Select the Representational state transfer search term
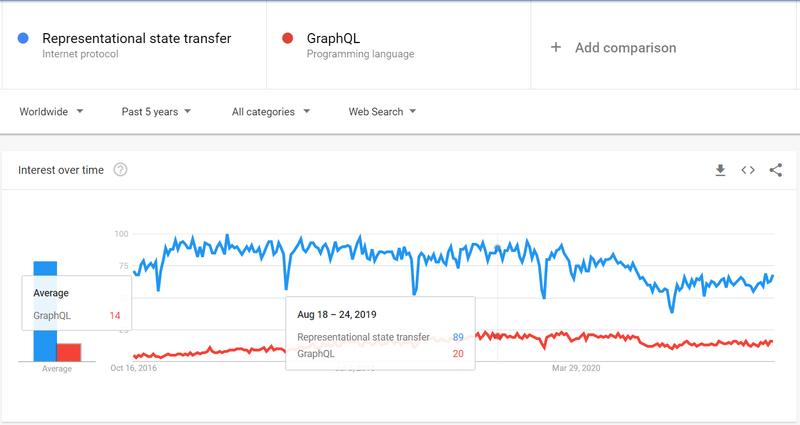Viewport: 800px width, 425px height. [x=137, y=38]
